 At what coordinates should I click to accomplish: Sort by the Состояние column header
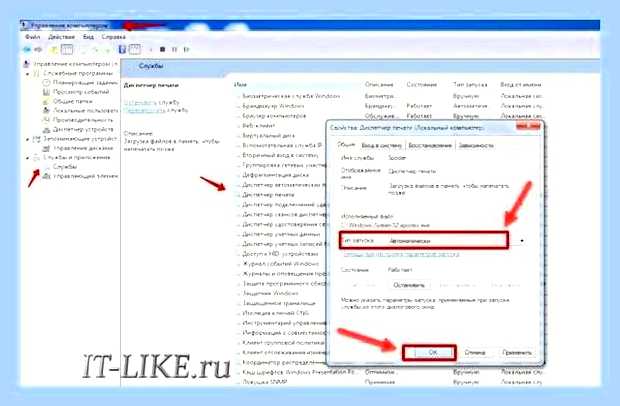tap(422, 85)
